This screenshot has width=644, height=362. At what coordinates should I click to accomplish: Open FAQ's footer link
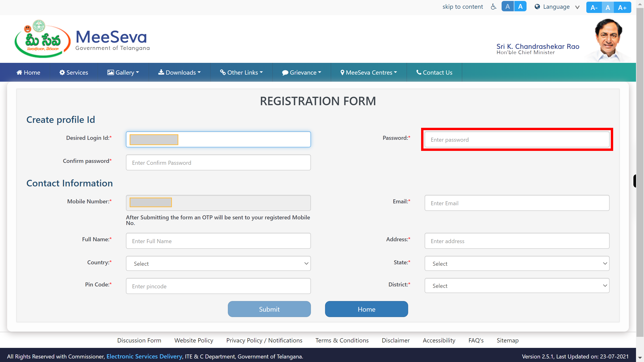[476, 340]
